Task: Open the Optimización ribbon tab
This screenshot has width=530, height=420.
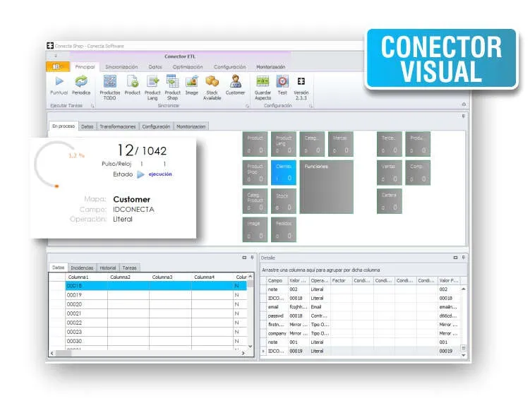Action: click(x=188, y=67)
